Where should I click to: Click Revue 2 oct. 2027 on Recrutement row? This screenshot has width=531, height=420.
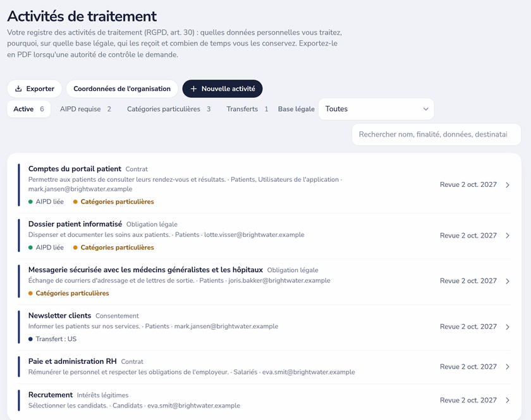(468, 400)
